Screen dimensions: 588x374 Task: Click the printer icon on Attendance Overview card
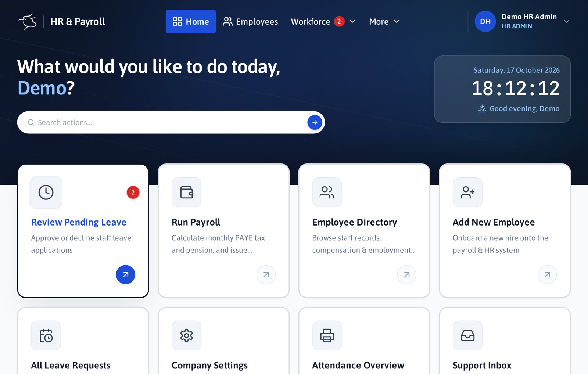(x=327, y=335)
